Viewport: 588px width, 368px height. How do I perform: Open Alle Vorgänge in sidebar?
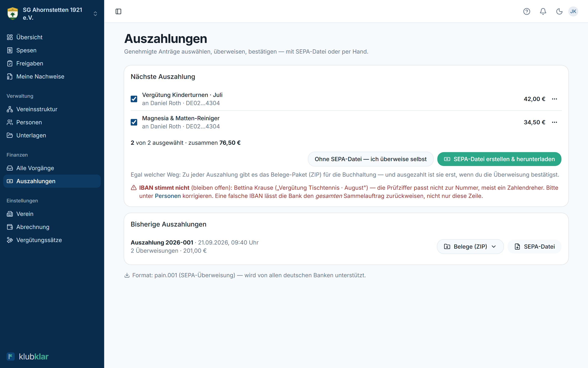(x=52, y=168)
